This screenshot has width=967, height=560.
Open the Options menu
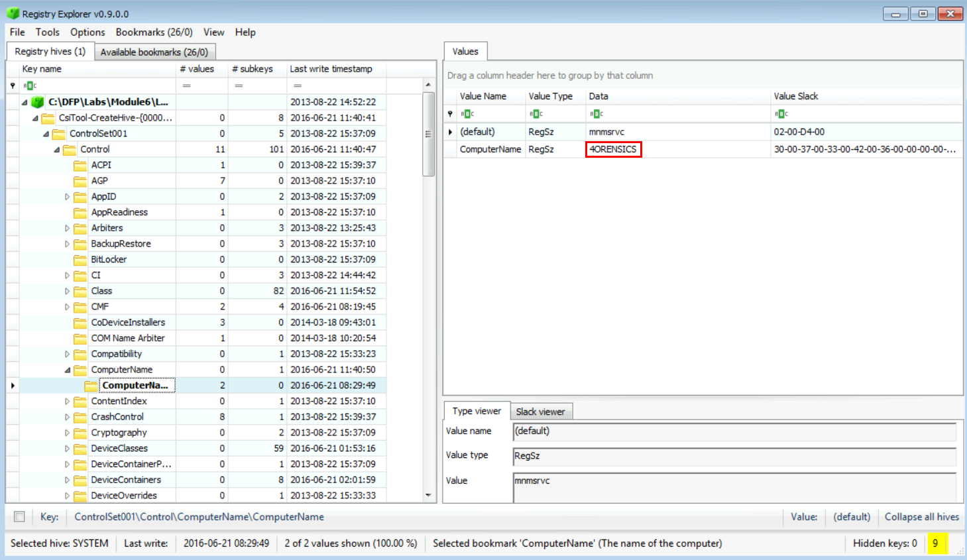coord(87,32)
